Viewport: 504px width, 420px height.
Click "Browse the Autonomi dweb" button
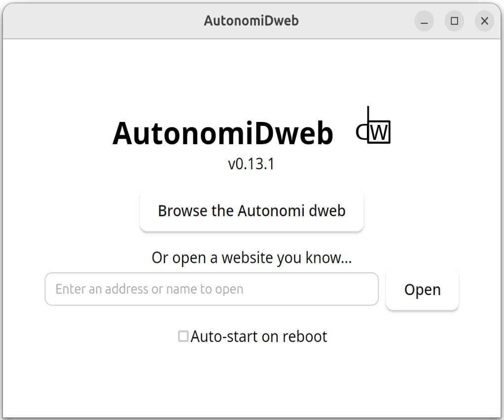(252, 211)
